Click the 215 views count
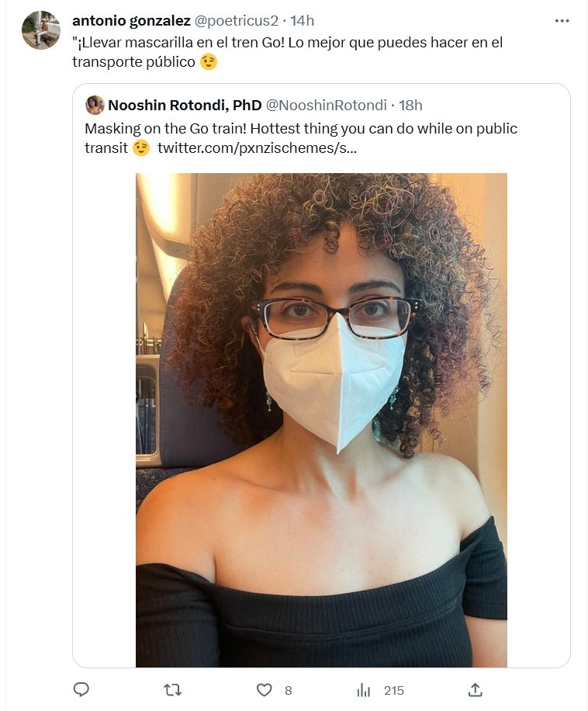588x711 pixels. pos(393,690)
